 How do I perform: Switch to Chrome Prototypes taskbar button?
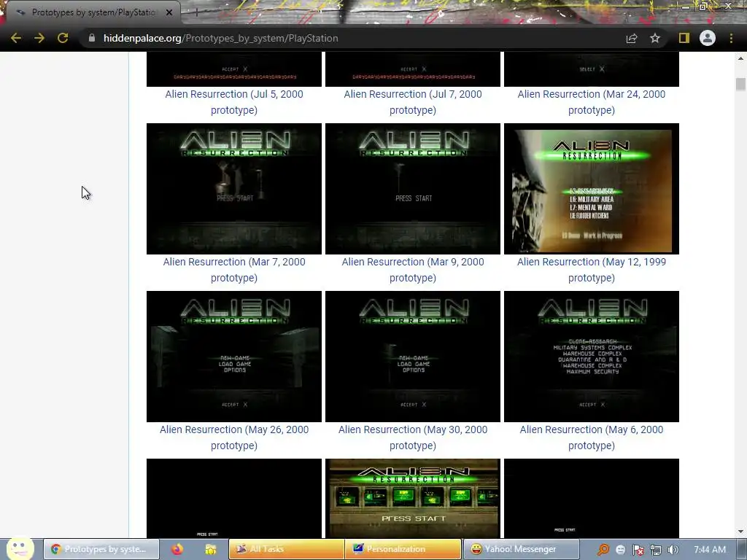click(x=101, y=549)
